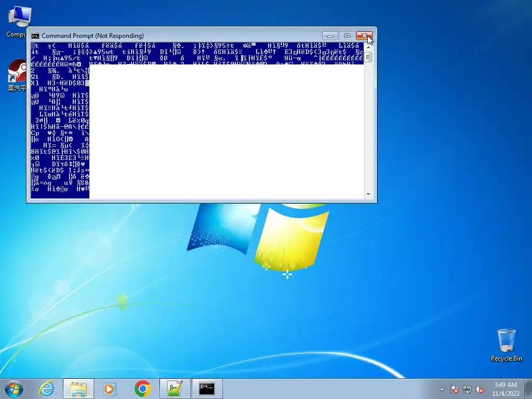Open the network status tray icon

coord(467,389)
